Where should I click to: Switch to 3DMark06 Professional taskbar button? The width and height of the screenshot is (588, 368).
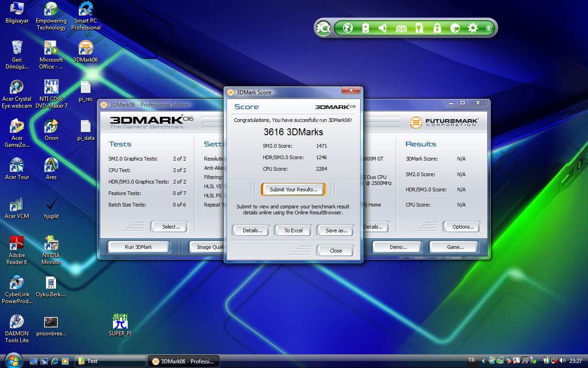tap(184, 361)
